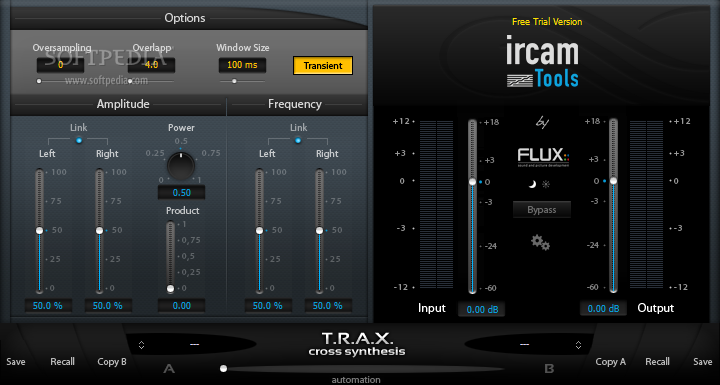Select the A slot letter

[169, 368]
